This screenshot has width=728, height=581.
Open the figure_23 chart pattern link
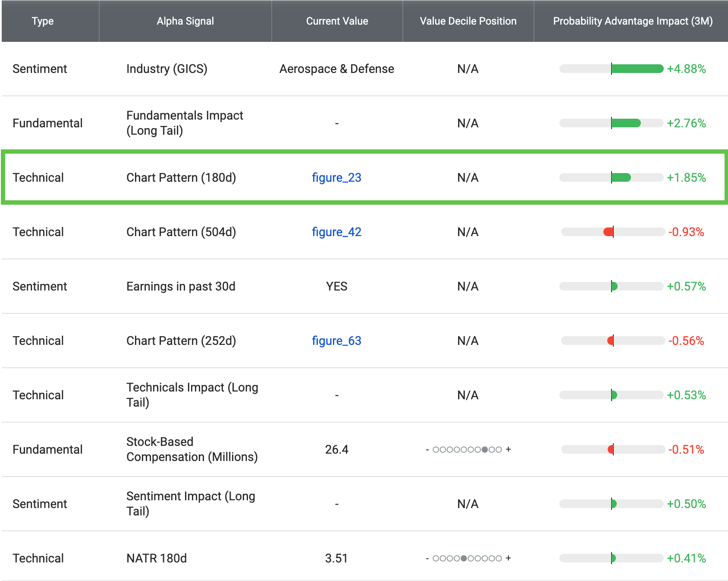337,177
